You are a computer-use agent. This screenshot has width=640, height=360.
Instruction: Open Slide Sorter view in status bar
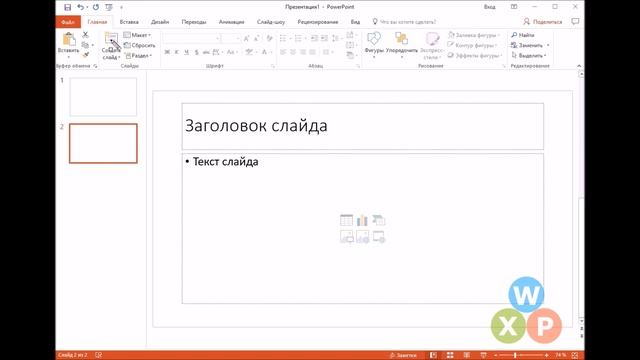pyautogui.click(x=450, y=355)
